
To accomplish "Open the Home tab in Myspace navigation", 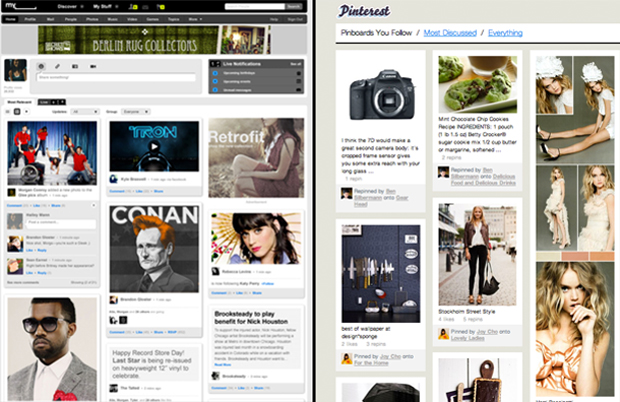I will click(x=10, y=19).
